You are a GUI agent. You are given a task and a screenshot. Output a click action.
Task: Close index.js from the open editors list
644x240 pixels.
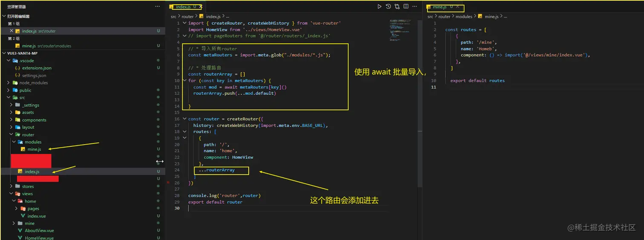11,31
